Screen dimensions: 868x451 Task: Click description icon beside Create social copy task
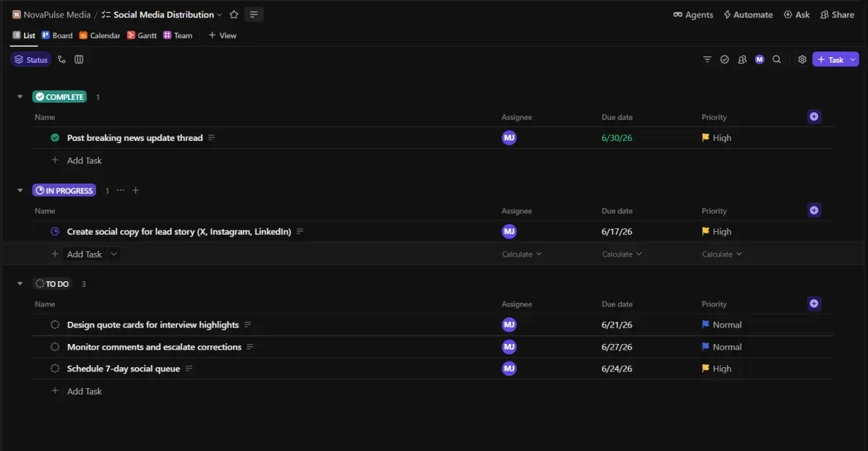[299, 232]
